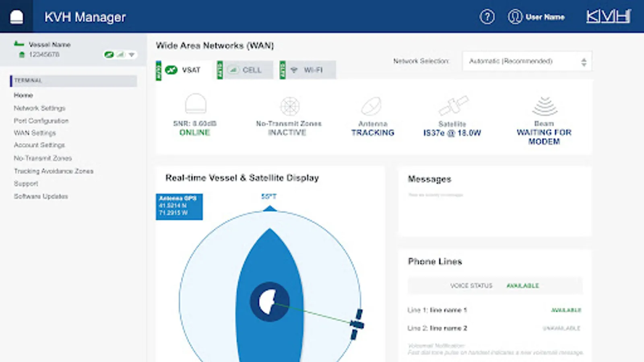Click the Messages panel heading
The width and height of the screenshot is (644, 362).
[x=429, y=179]
